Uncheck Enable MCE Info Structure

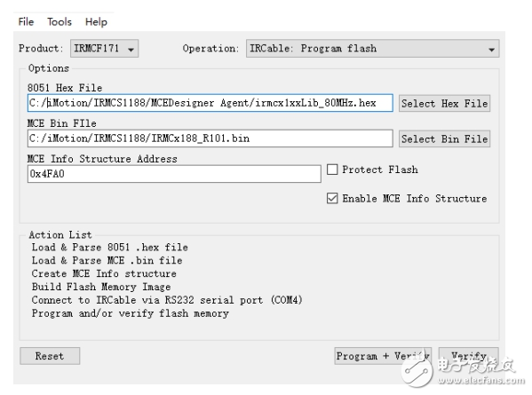point(332,198)
